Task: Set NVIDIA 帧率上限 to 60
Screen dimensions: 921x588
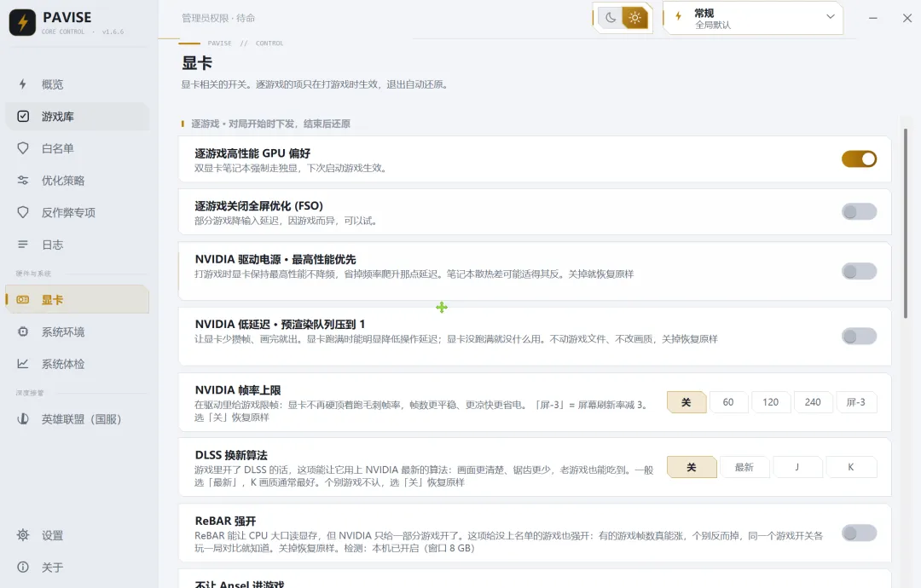Action: click(728, 402)
